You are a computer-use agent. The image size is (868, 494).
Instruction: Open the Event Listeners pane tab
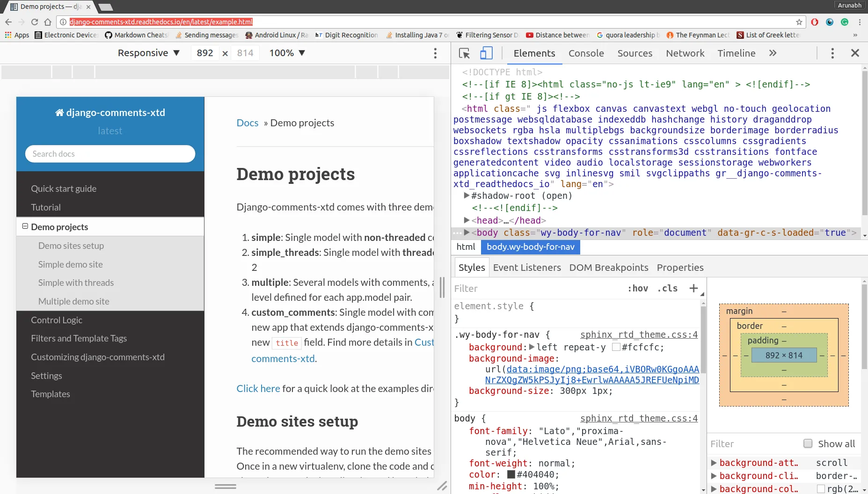[527, 268]
